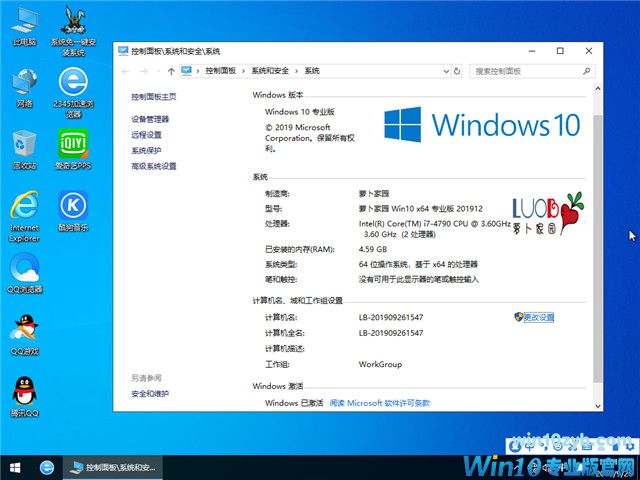Image resolution: width=640 pixels, height=480 pixels.
Task: Click the scrollbar up arrow
Action: tap(598, 88)
